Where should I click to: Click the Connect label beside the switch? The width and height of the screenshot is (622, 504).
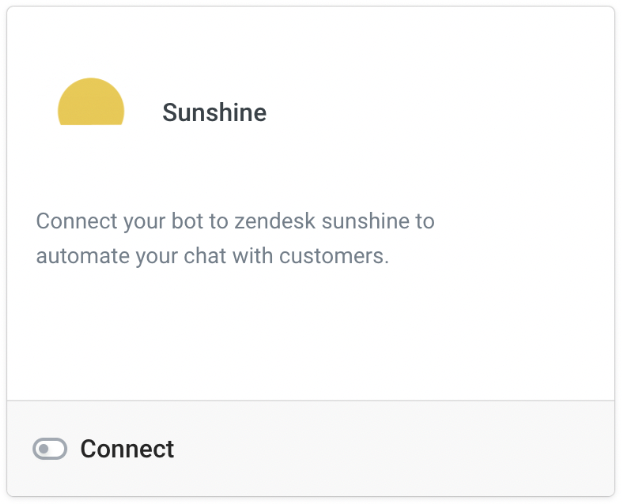127,449
